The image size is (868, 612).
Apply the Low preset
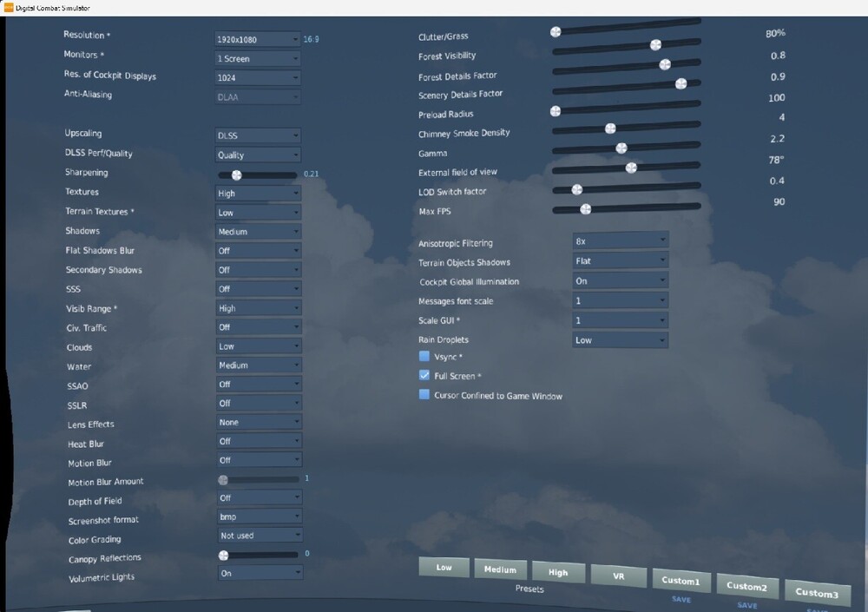pyautogui.click(x=444, y=567)
